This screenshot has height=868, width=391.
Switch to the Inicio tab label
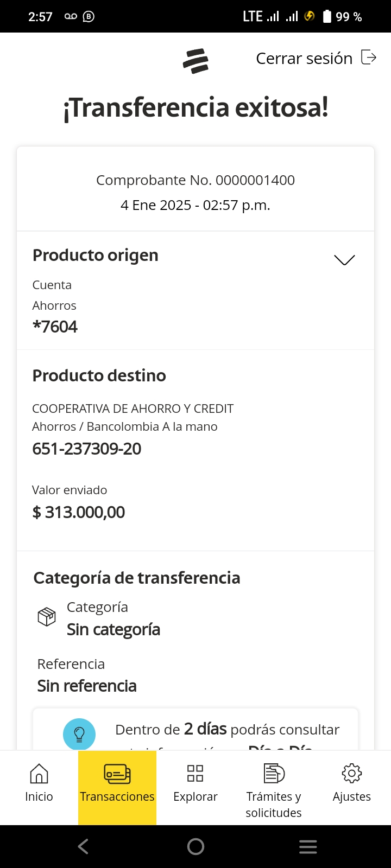pyautogui.click(x=39, y=796)
